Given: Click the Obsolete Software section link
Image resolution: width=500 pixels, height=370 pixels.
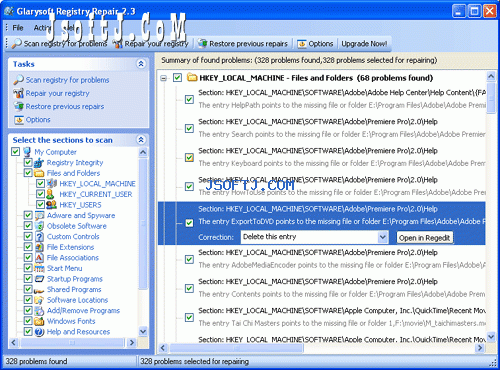Looking at the screenshot, I should (x=77, y=226).
